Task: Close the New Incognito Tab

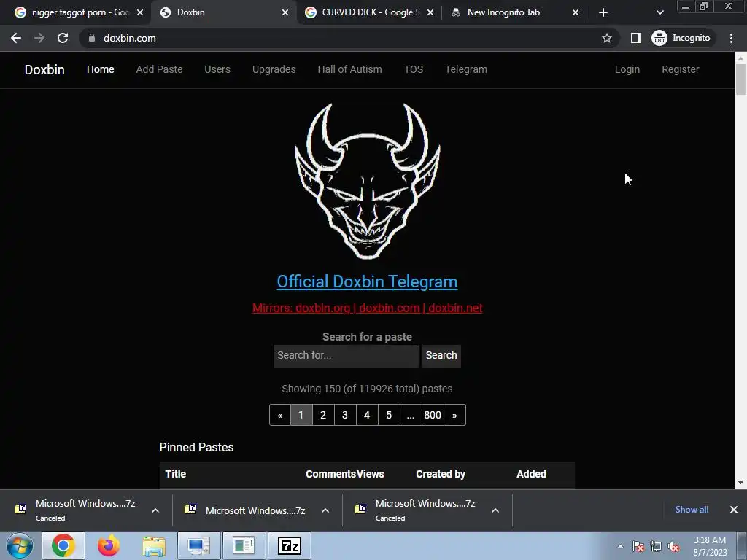Action: (575, 12)
